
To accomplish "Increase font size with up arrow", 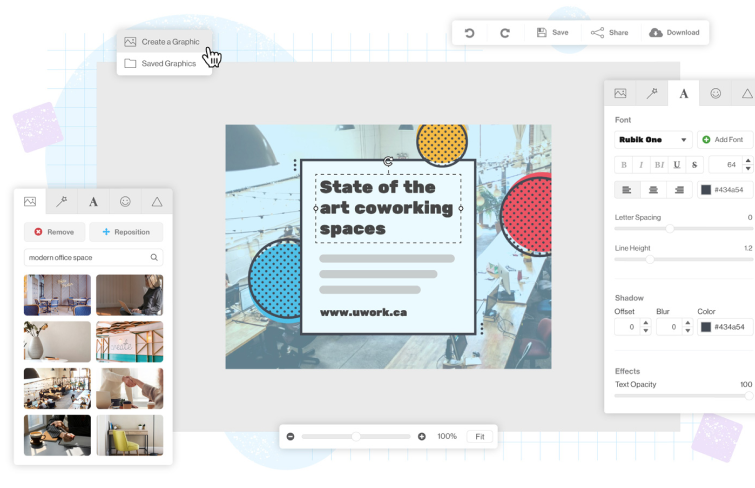I will (x=748, y=160).
